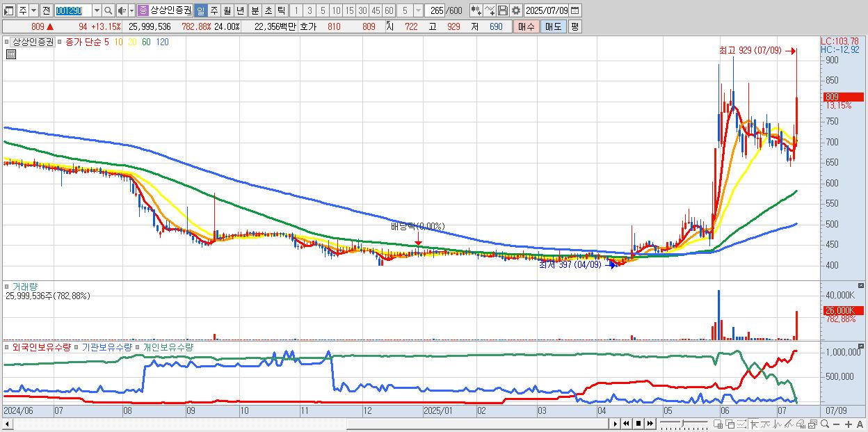
Task: Click the bottom toolbar magnifier zoom icon
Action: [824, 424]
